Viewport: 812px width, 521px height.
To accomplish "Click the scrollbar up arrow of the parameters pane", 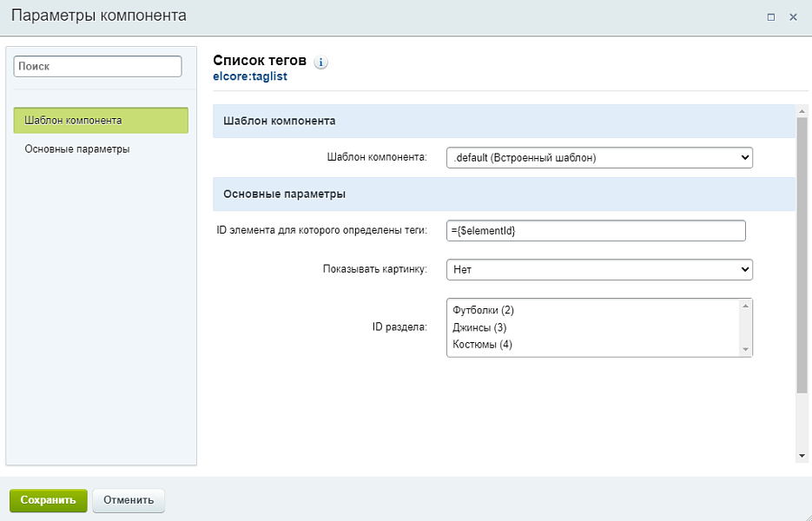I will pyautogui.click(x=801, y=110).
